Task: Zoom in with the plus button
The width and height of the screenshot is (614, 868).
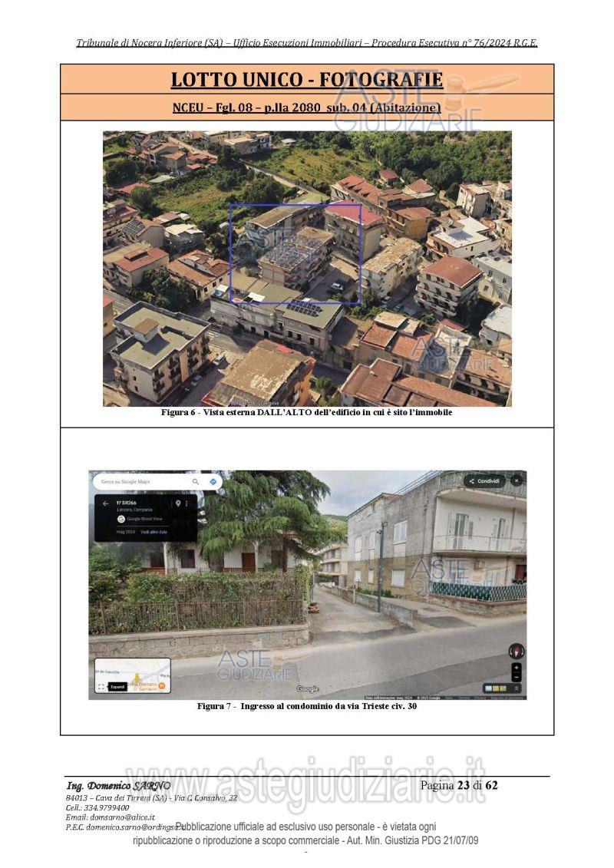Action: click(517, 668)
